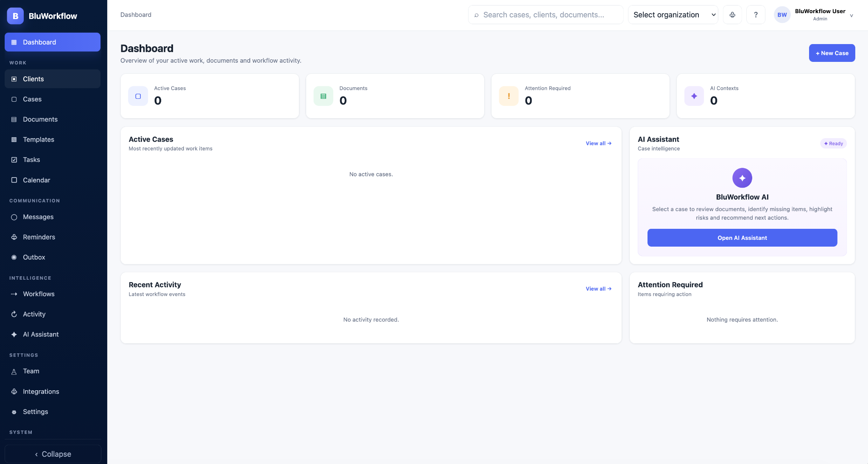Click the Cases icon in sidebar
The height and width of the screenshot is (464, 868).
click(x=14, y=99)
